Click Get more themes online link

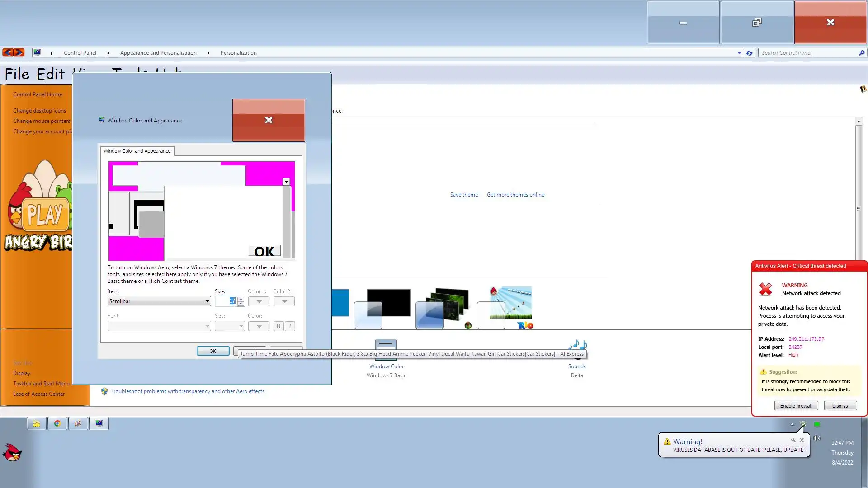tap(515, 195)
